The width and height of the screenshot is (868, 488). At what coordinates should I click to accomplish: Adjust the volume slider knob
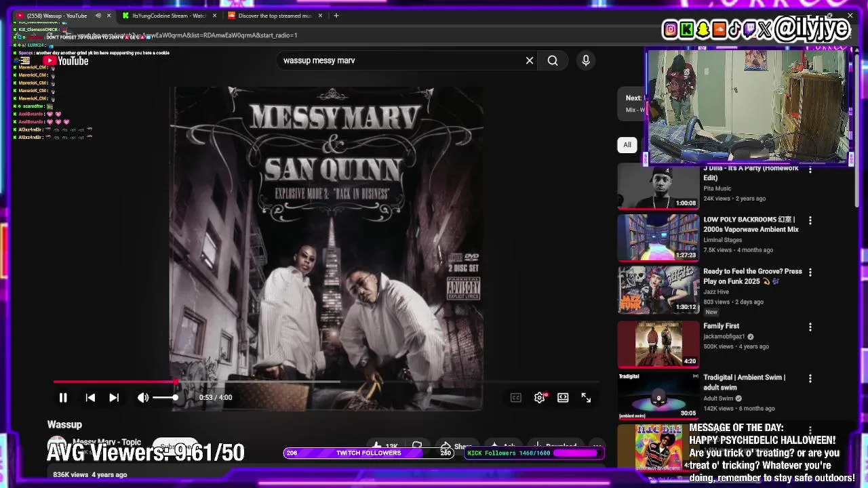175,398
